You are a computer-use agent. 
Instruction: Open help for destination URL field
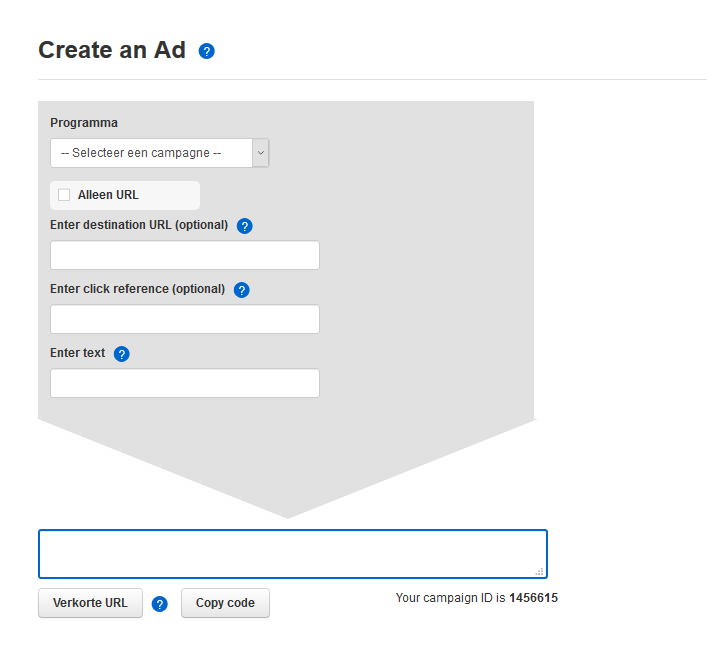(245, 226)
